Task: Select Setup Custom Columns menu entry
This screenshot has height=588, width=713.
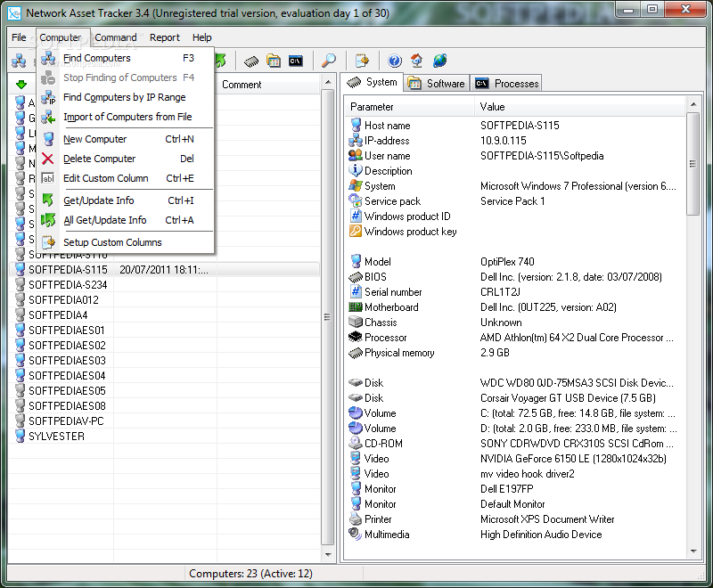Action: click(126, 242)
